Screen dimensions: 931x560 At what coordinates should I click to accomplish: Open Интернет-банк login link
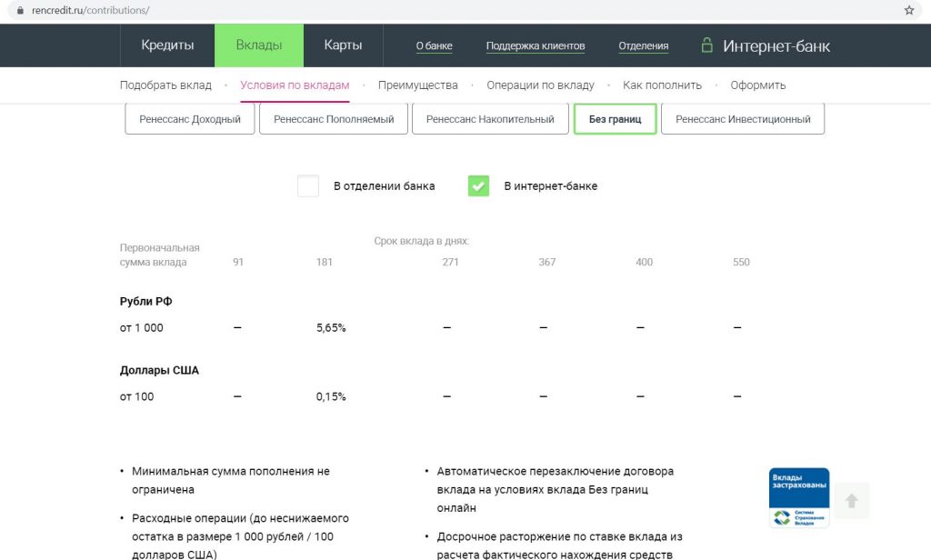(x=776, y=45)
